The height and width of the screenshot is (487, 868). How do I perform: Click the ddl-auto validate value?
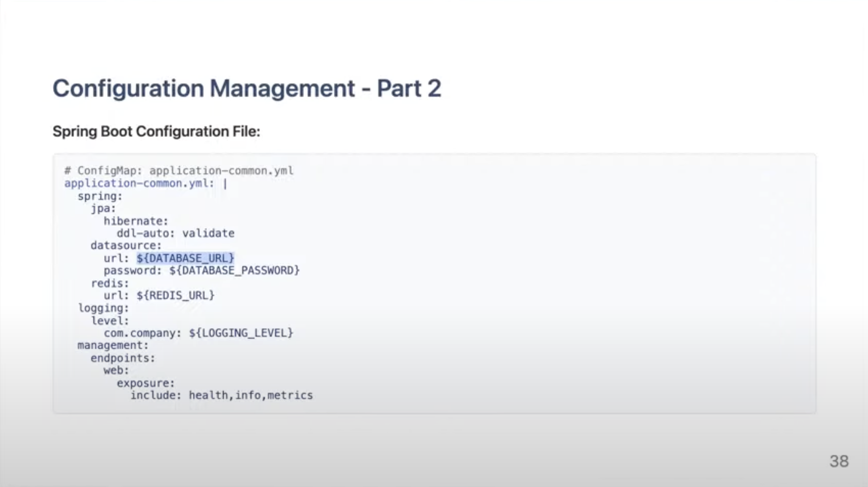(x=208, y=233)
